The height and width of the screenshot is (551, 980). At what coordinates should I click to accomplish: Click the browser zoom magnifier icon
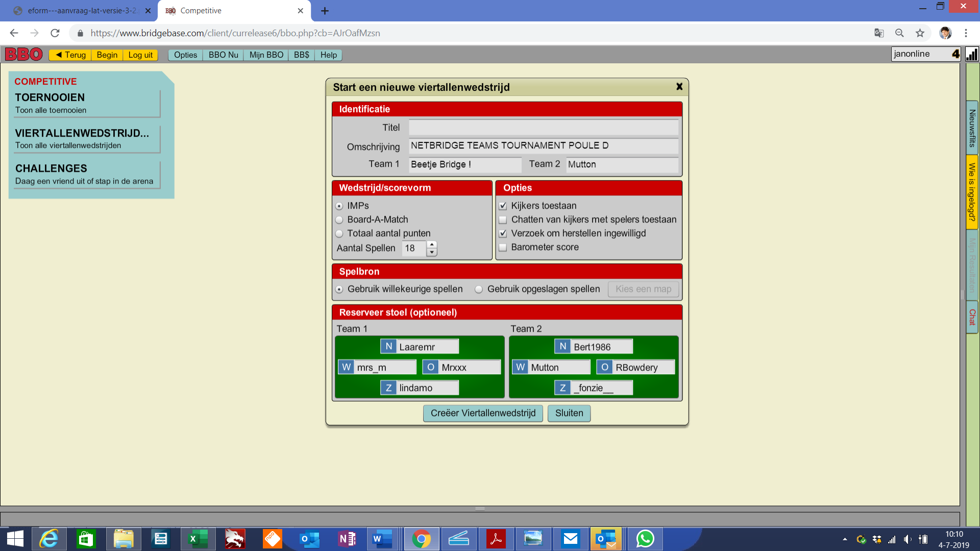(899, 33)
